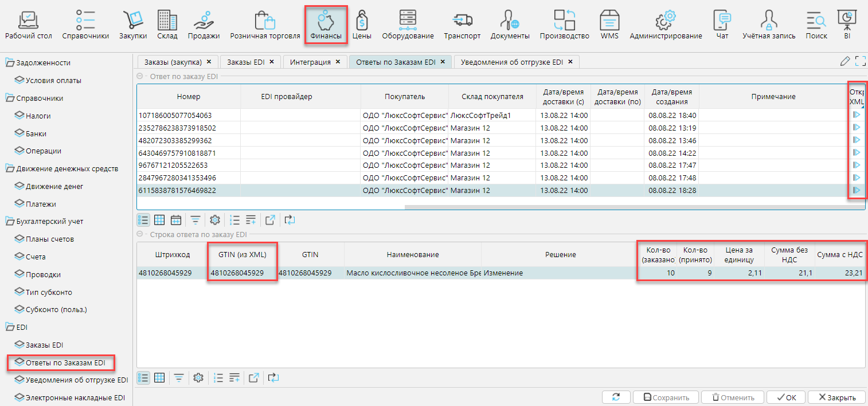The image size is (868, 406).
Task: Open the WMS module
Action: pos(609,25)
